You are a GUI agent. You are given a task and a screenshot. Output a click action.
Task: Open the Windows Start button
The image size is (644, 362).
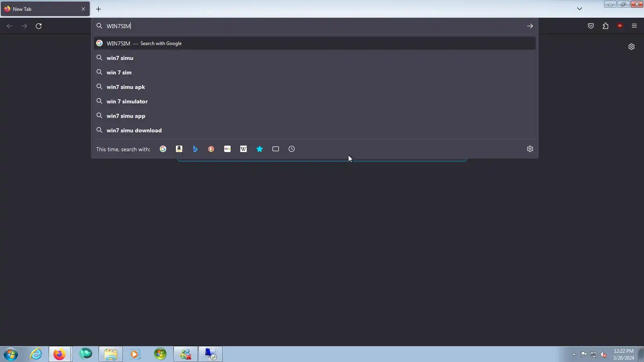11,354
